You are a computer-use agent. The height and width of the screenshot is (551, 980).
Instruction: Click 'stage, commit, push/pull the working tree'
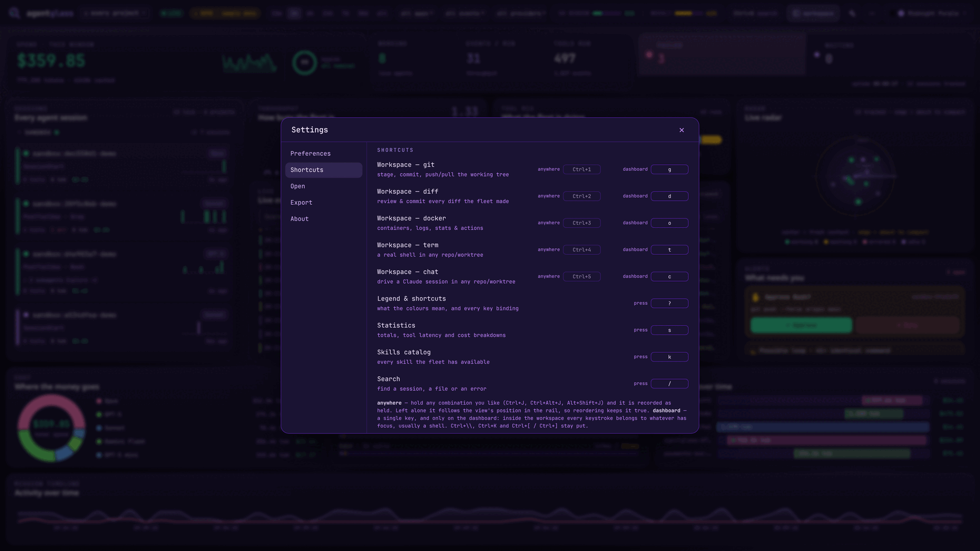coord(443,175)
